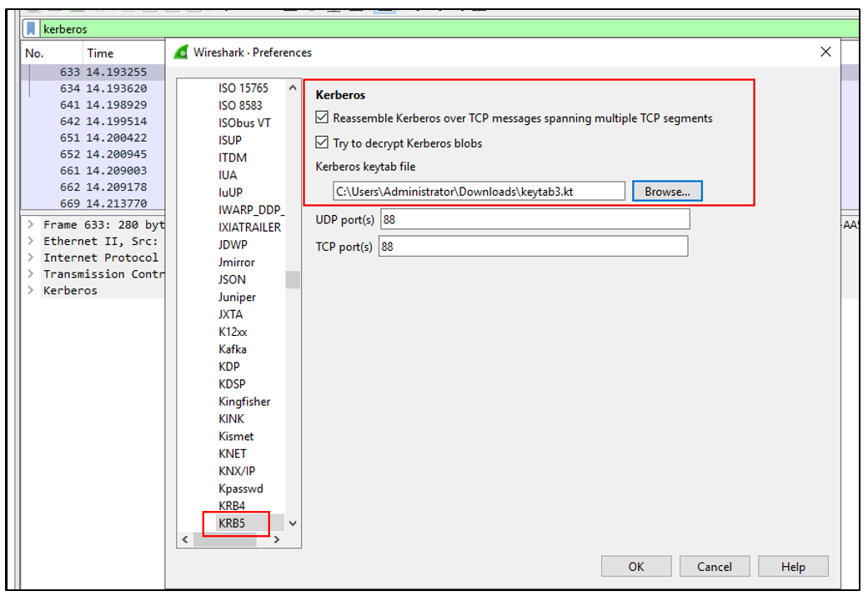This screenshot has height=596, width=868.
Task: Select KRB5 in the protocol list
Action: [232, 523]
